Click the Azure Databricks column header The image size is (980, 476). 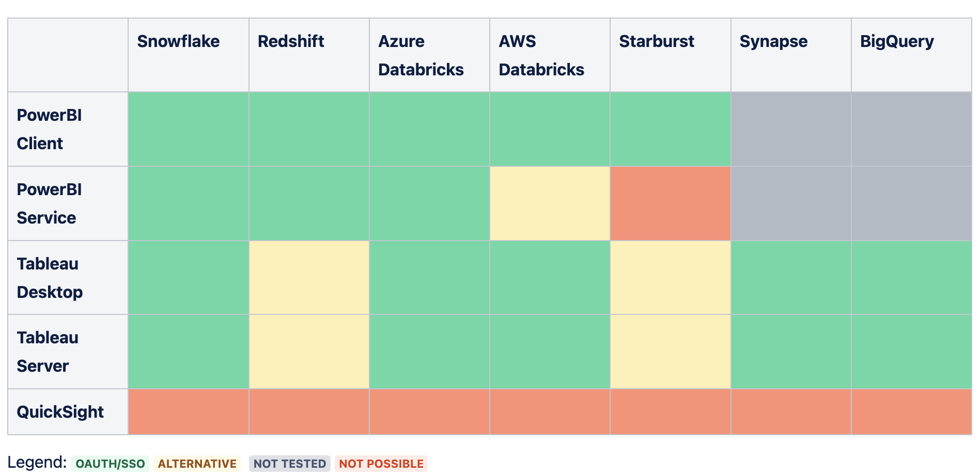point(421,55)
